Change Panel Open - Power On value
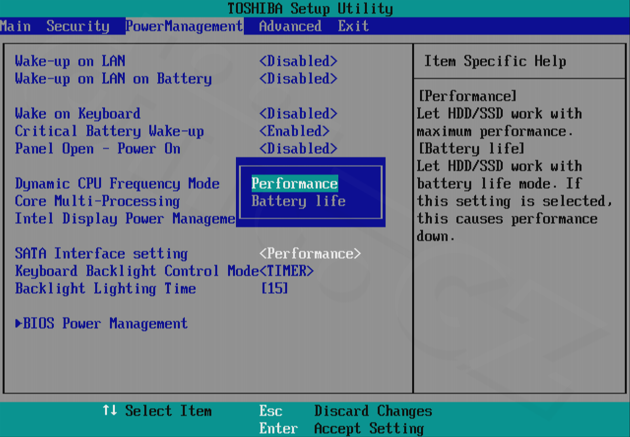This screenshot has width=630, height=437. point(298,149)
